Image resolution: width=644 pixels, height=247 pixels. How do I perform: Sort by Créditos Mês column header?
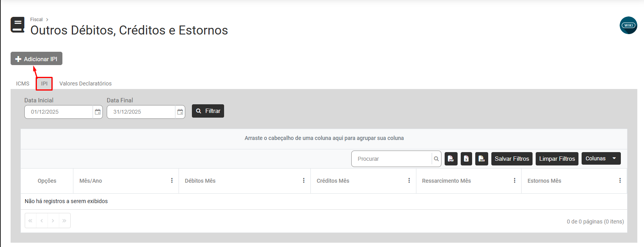click(333, 181)
